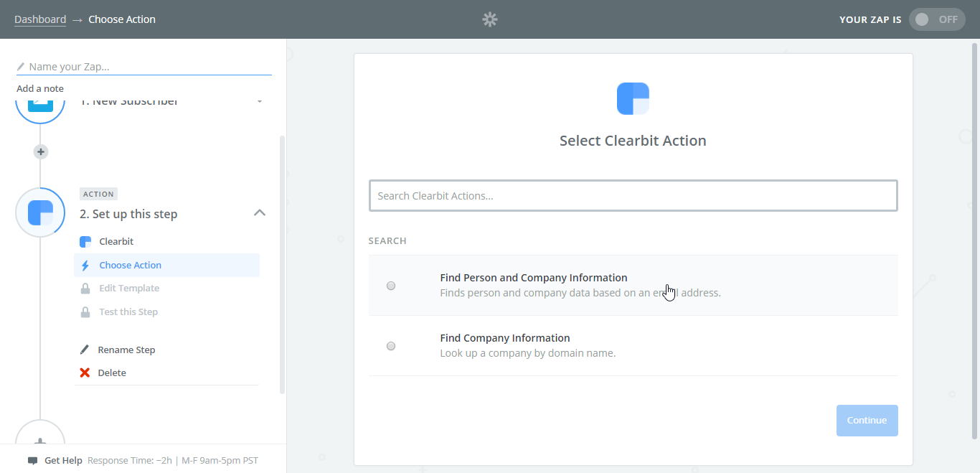Viewport: 980px width, 473px height.
Task: Select Find Person and Company Information radio
Action: coord(391,286)
